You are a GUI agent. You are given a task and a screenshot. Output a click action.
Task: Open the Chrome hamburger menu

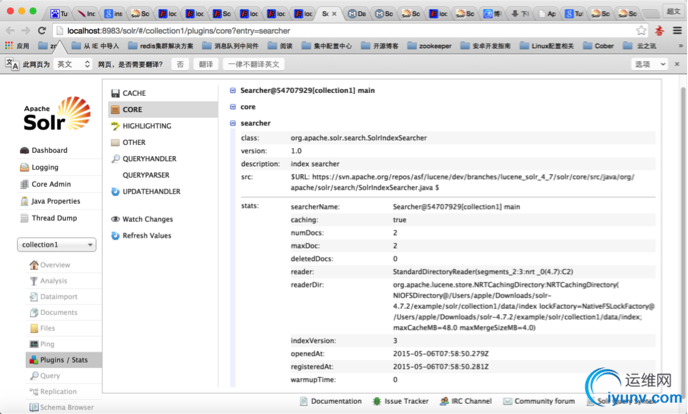(x=677, y=30)
